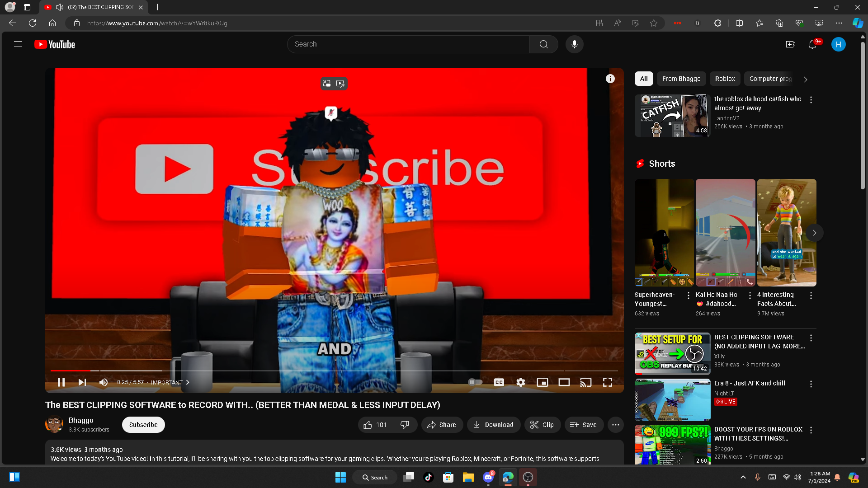
Task: Show next Shorts with arrow
Action: (815, 233)
